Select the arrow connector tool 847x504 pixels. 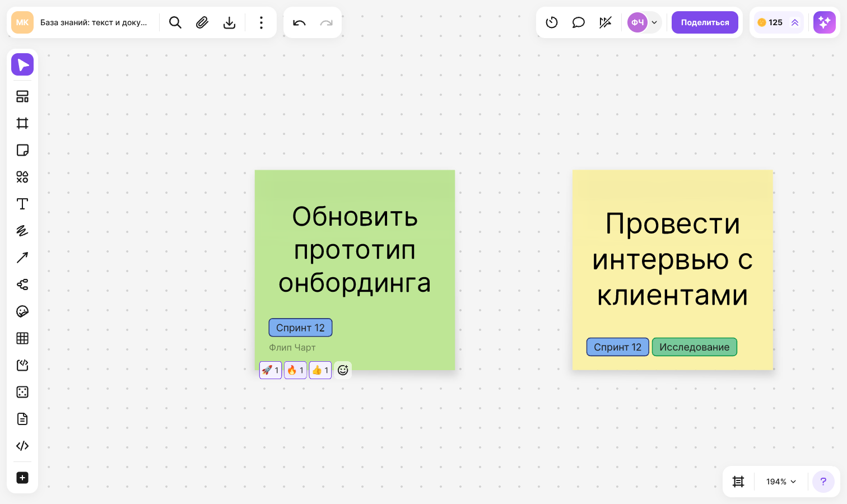tap(22, 258)
